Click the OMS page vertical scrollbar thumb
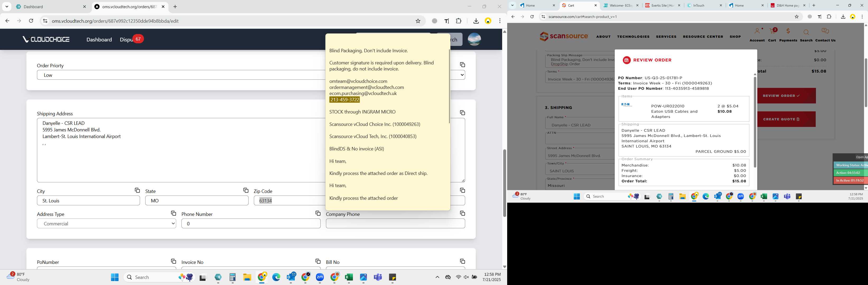The image size is (868, 285). (x=505, y=183)
